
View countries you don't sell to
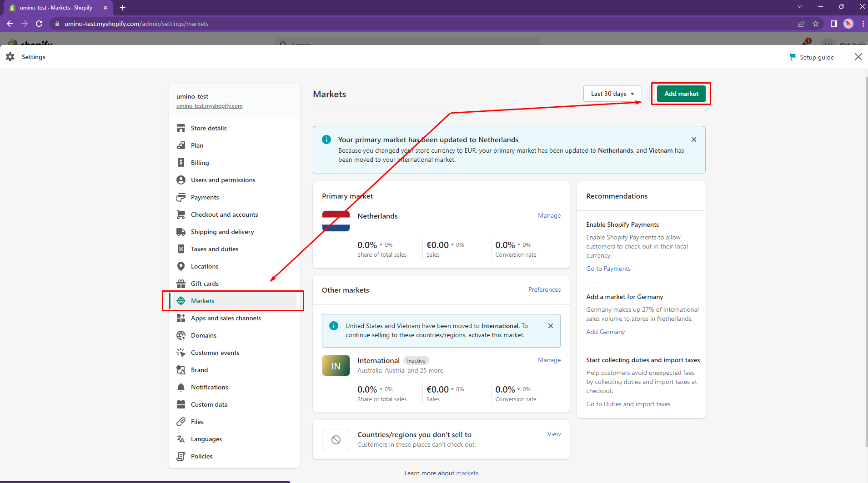(x=553, y=434)
